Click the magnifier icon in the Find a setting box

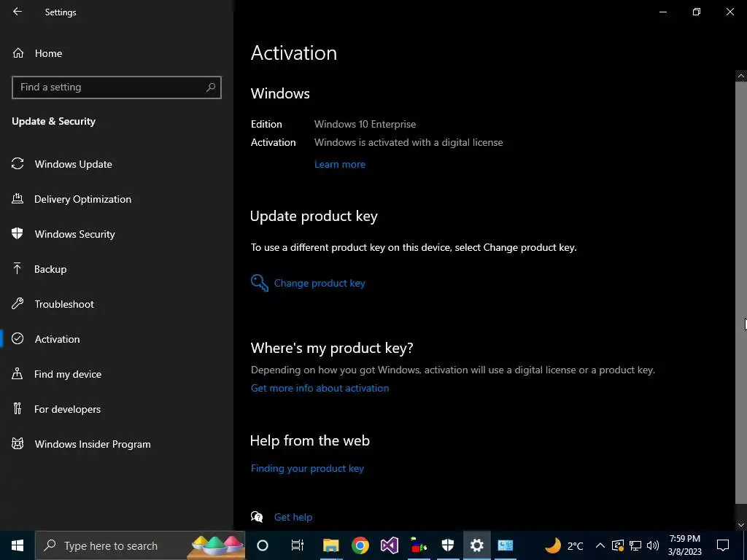coord(211,87)
